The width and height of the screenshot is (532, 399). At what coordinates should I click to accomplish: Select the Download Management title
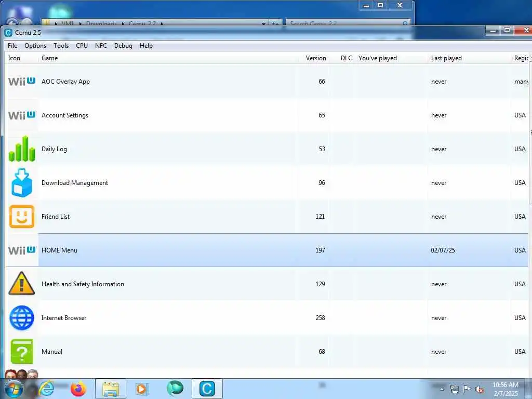click(x=75, y=182)
